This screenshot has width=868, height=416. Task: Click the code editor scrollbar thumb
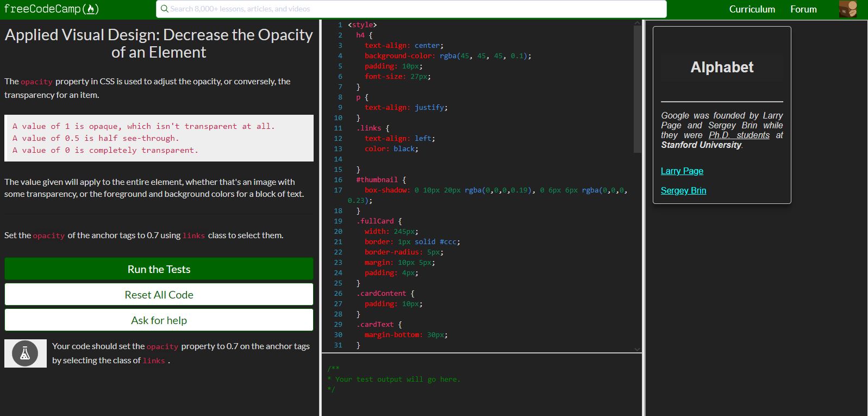[637, 89]
